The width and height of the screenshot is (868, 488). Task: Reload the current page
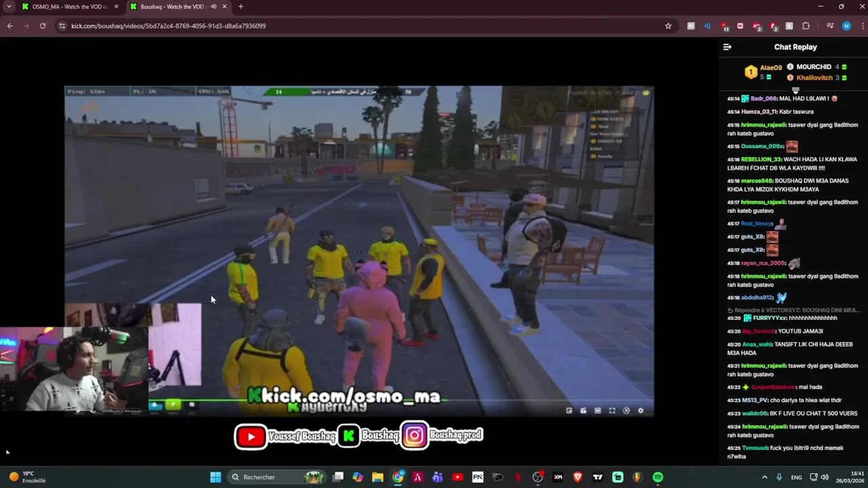[43, 26]
